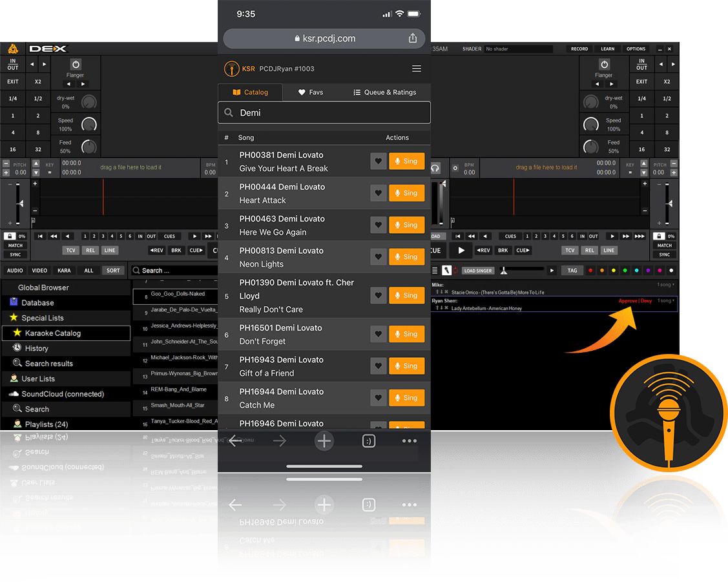Open the SORT dropdown in browser
Viewport: 728px width, 582px height.
[113, 271]
